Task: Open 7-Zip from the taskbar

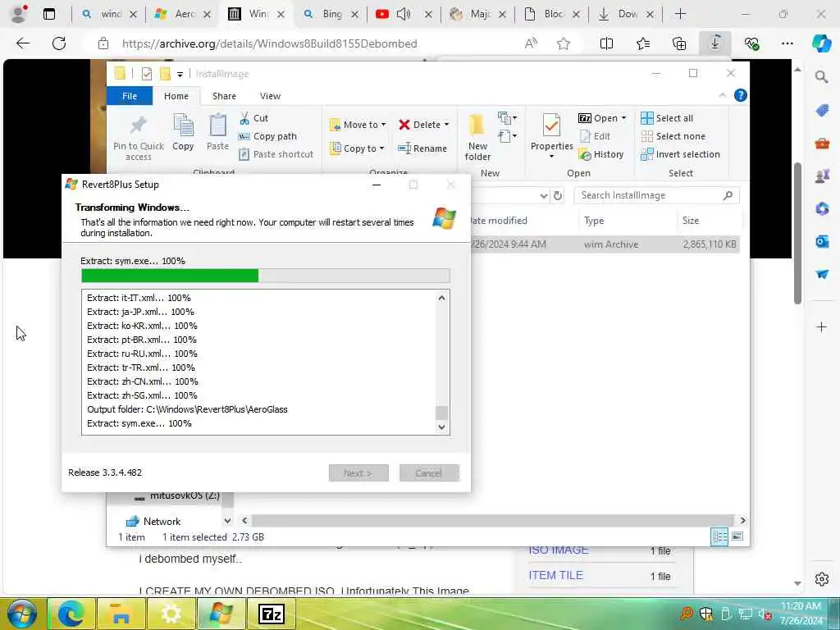Action: pyautogui.click(x=271, y=614)
